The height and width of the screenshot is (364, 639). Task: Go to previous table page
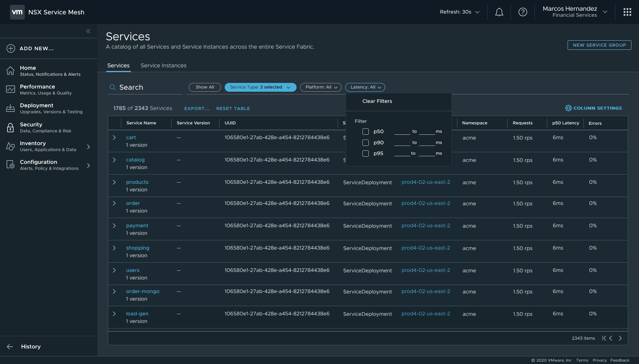(611, 338)
